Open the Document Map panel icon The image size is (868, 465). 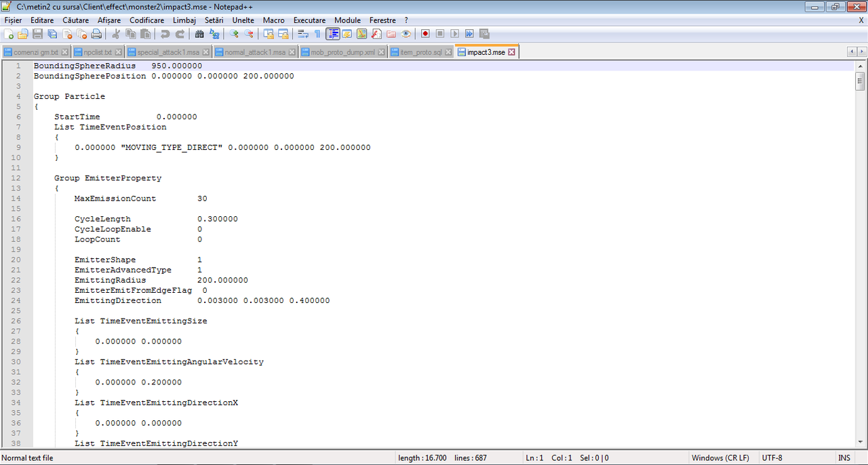(x=361, y=34)
